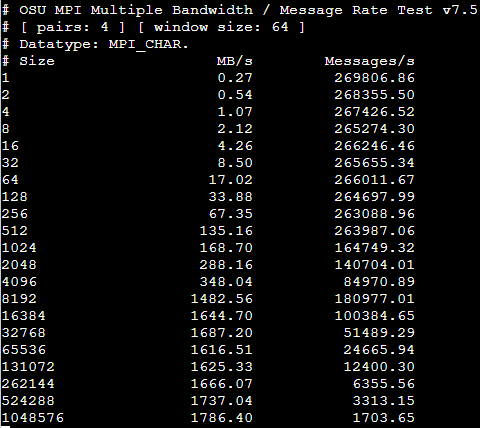Click the MB/s column header
This screenshot has height=428, width=480.
tap(235, 61)
